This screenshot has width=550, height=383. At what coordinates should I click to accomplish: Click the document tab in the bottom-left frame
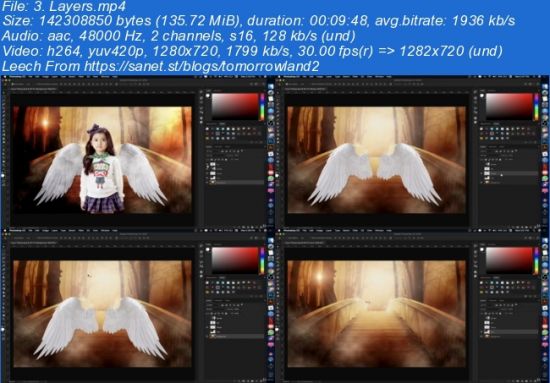(x=33, y=243)
